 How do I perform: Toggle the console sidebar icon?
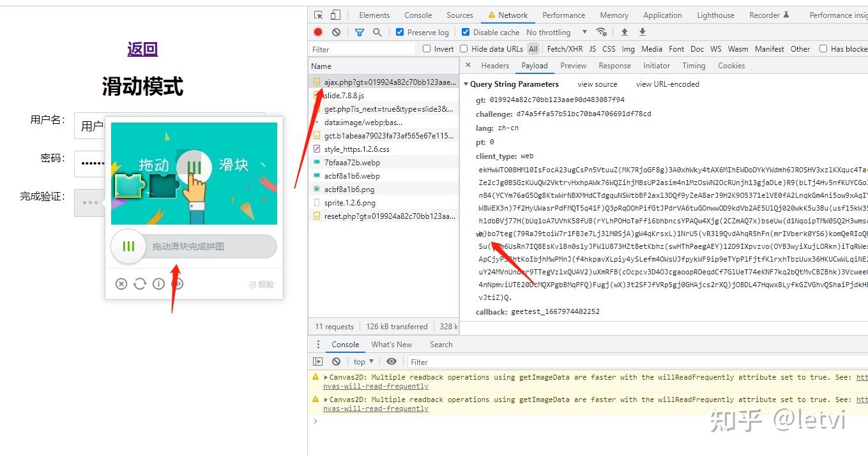tap(318, 362)
